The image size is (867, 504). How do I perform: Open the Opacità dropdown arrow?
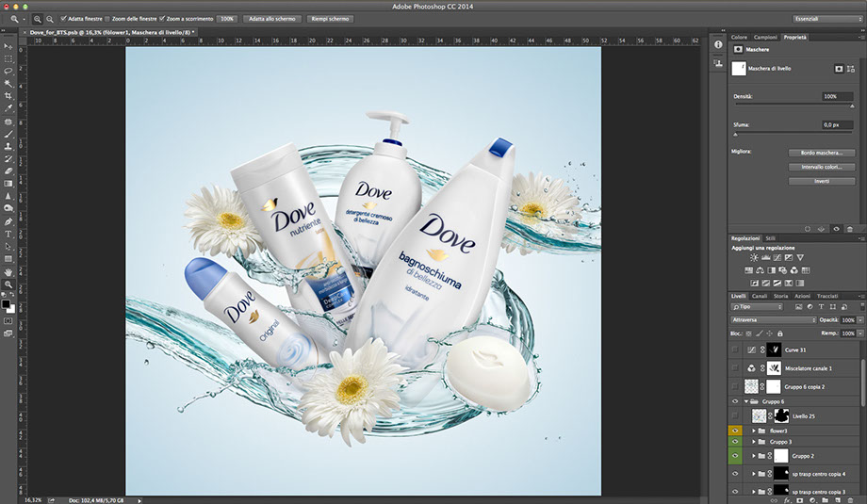pyautogui.click(x=860, y=320)
